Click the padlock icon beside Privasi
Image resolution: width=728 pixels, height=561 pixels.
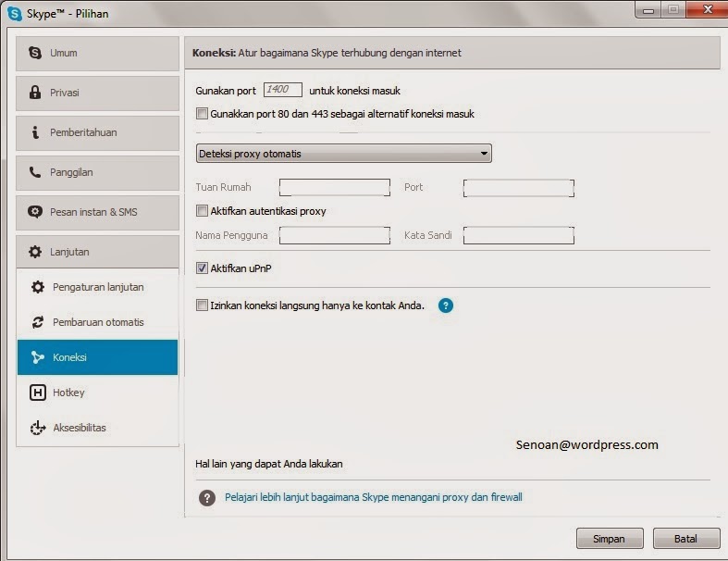[x=36, y=93]
